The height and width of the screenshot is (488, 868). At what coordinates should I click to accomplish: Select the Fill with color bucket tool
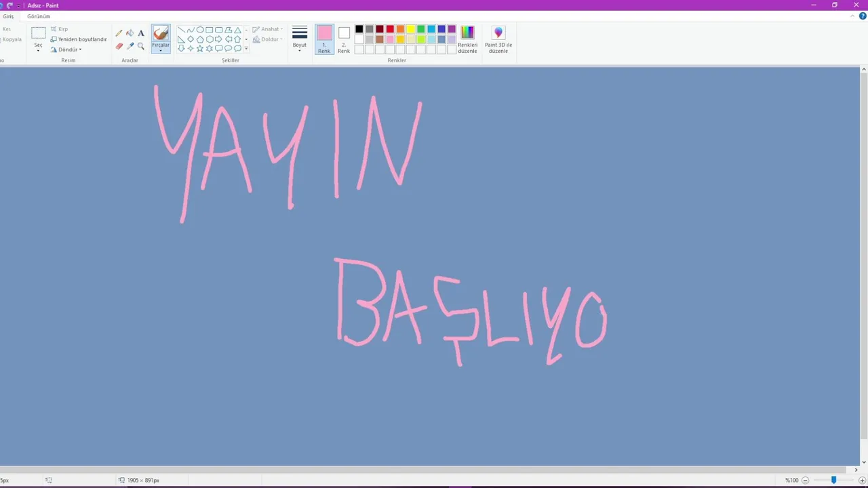click(x=130, y=33)
